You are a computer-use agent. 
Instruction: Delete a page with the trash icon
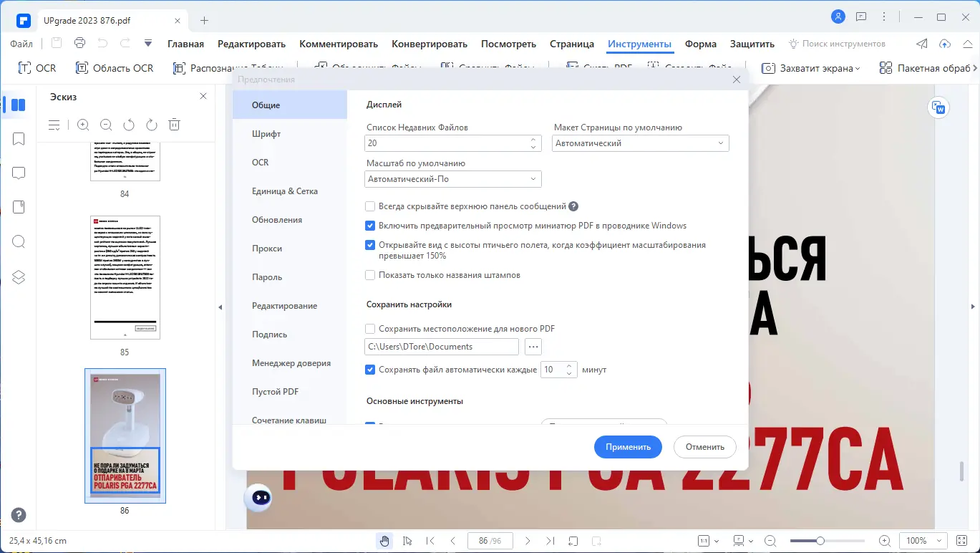[x=173, y=124]
